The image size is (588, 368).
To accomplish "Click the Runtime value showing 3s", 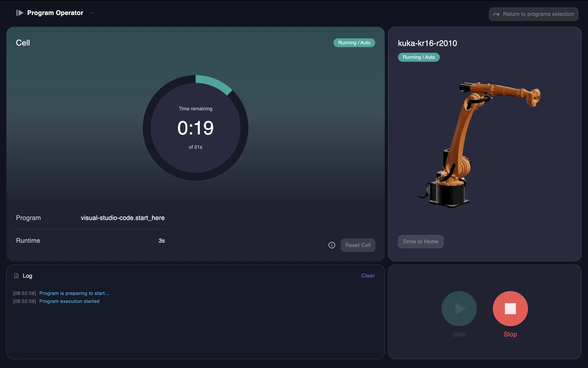I will tap(161, 241).
